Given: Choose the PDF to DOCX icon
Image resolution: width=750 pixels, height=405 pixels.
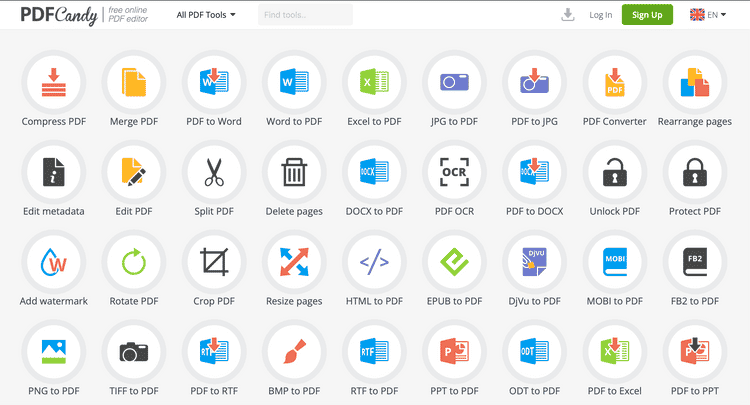Looking at the screenshot, I should 534,172.
